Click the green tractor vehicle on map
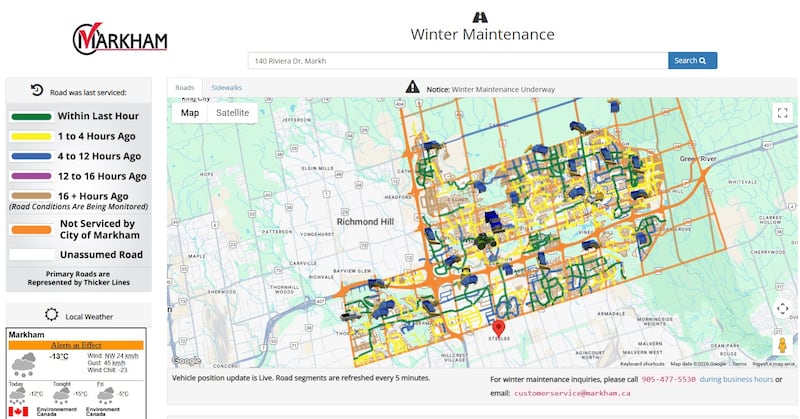 (484, 240)
